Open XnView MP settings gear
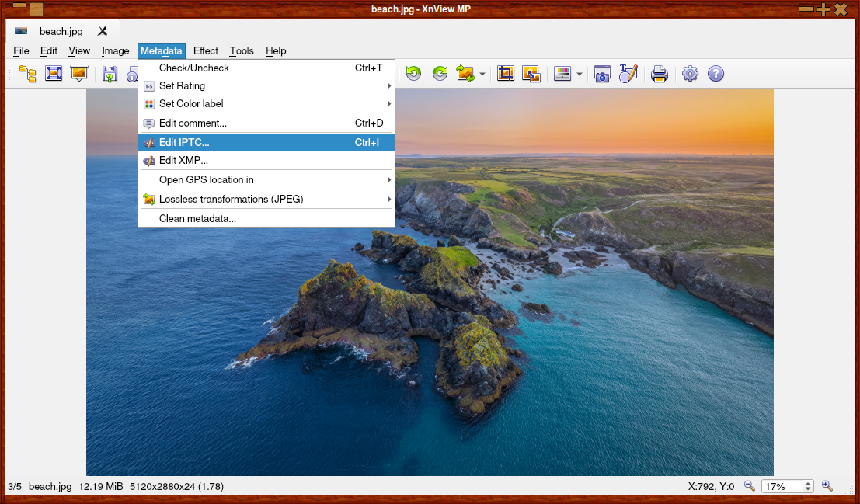Image resolution: width=860 pixels, height=504 pixels. [690, 73]
